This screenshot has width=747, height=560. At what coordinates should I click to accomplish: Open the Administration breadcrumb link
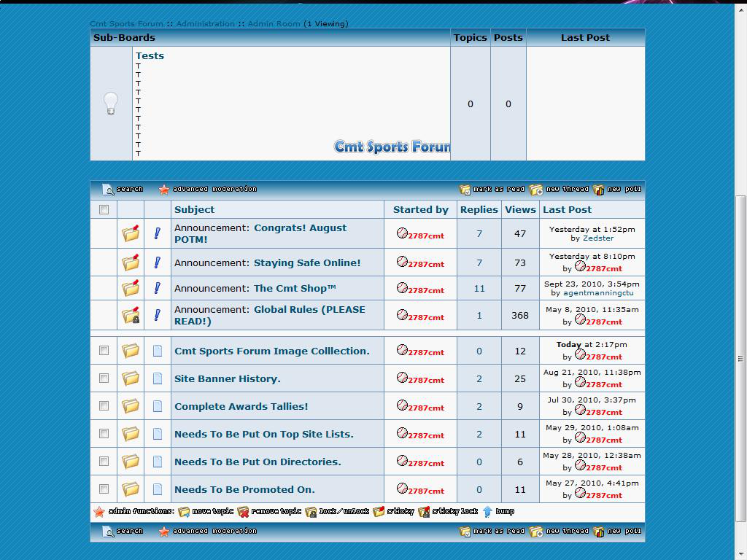205,23
